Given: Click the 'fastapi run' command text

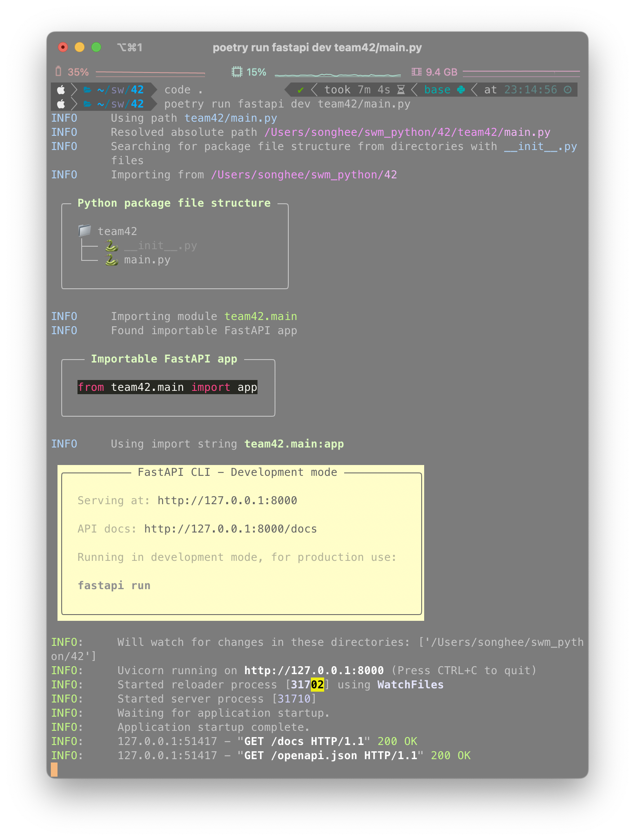Looking at the screenshot, I should (x=114, y=585).
